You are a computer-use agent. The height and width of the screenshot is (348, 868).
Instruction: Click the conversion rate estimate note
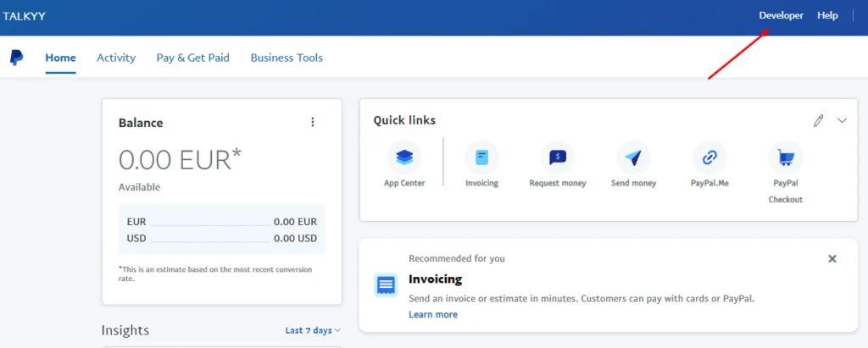(x=215, y=273)
